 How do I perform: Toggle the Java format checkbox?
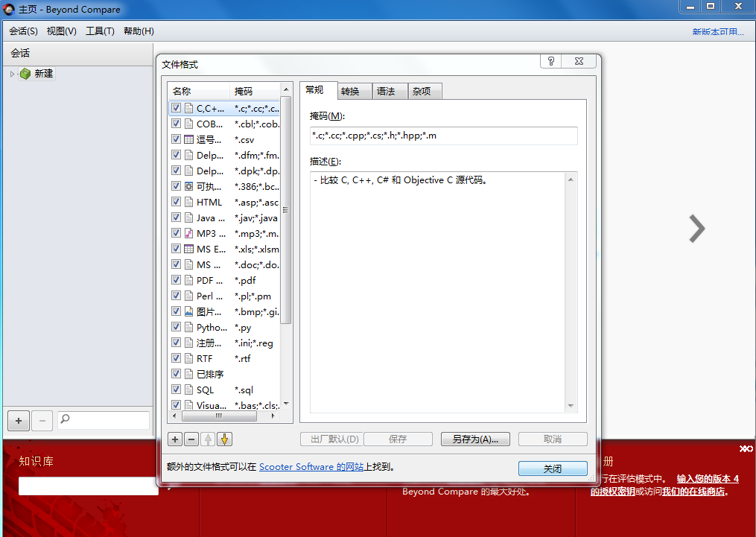click(x=176, y=217)
